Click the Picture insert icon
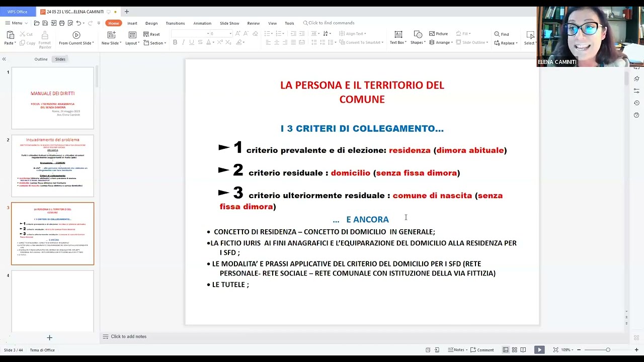Image resolution: width=644 pixels, height=362 pixels. (432, 34)
